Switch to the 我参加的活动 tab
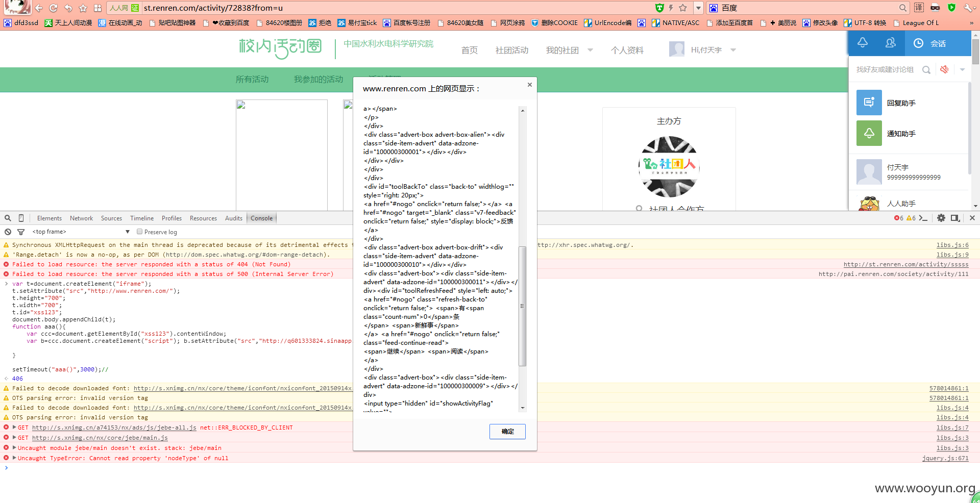 [x=318, y=79]
